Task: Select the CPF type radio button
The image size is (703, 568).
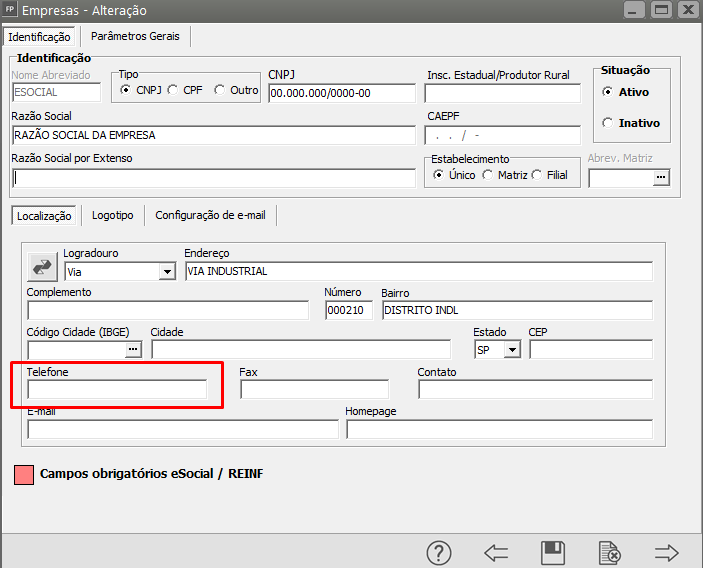Action: [173, 90]
